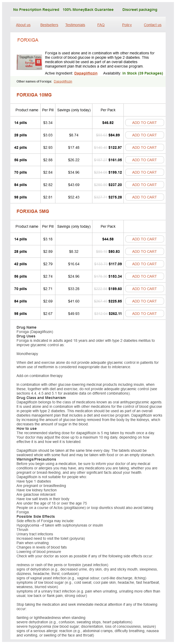Image resolution: width=176 pixels, height=644 pixels.
Task: Add 14 pills of Forxiga 5mg to cart
Action: (144, 239)
